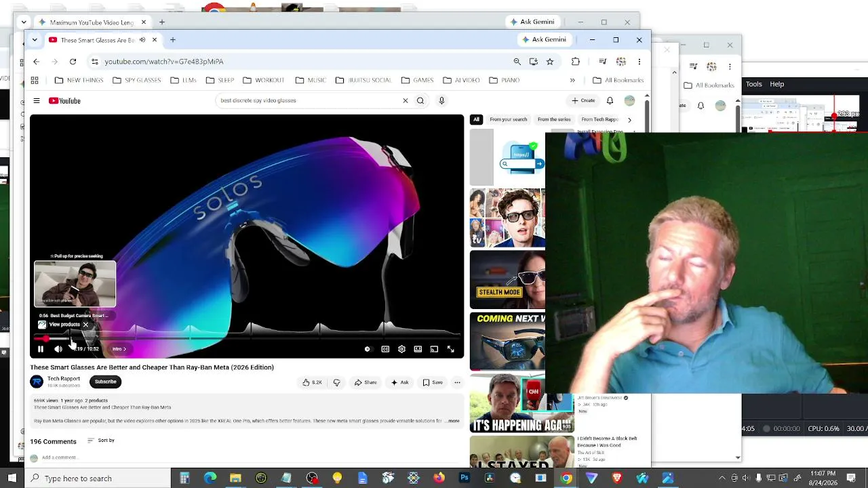Start voice search with microphone

pos(441,100)
